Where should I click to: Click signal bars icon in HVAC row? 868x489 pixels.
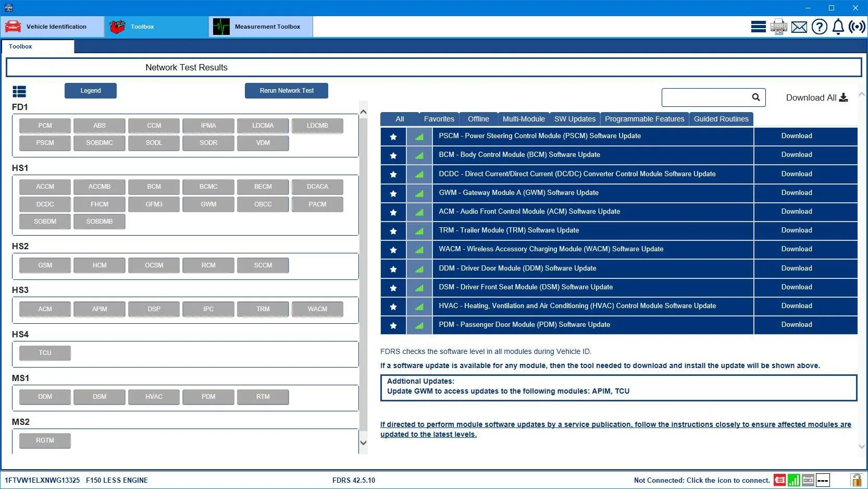tap(419, 307)
